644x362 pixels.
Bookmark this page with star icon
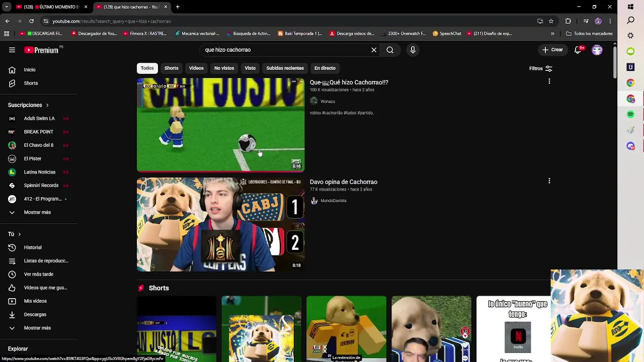point(551,21)
